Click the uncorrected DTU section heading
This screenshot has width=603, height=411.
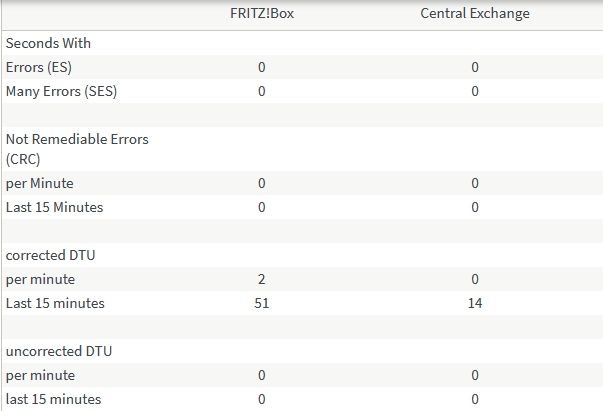pos(58,351)
